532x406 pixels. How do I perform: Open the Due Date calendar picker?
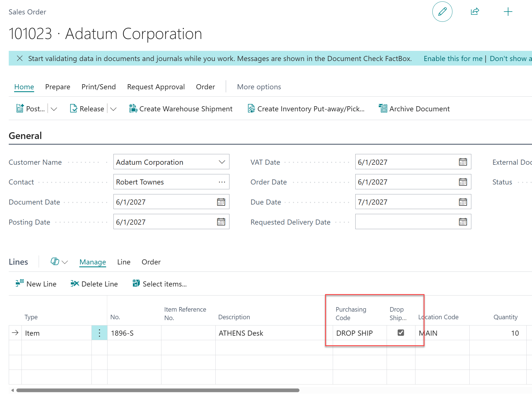[463, 202]
